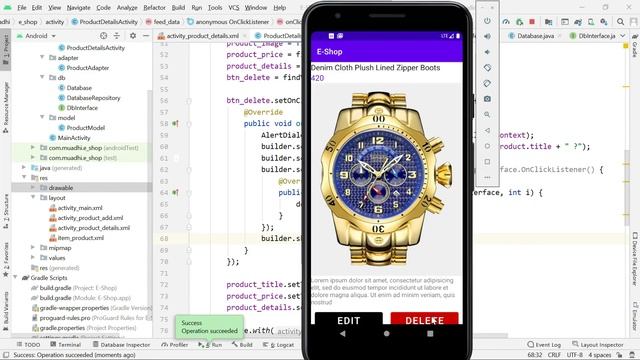Click Collapse All icon in Project panel
This screenshot has width=640, height=360.
[117, 36]
